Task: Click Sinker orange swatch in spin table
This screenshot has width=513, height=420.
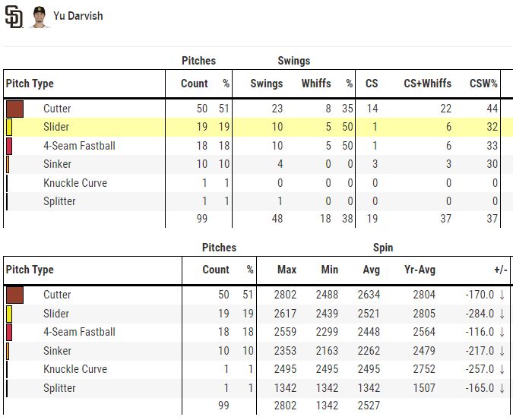Action: (x=8, y=351)
